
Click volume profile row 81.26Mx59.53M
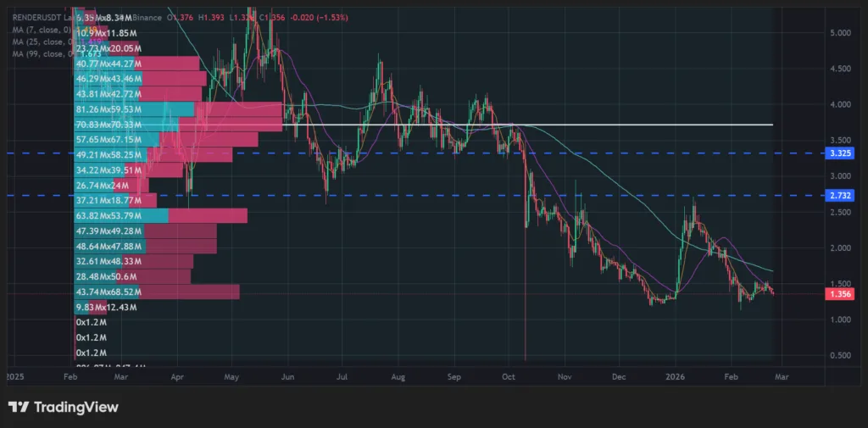[x=178, y=109]
